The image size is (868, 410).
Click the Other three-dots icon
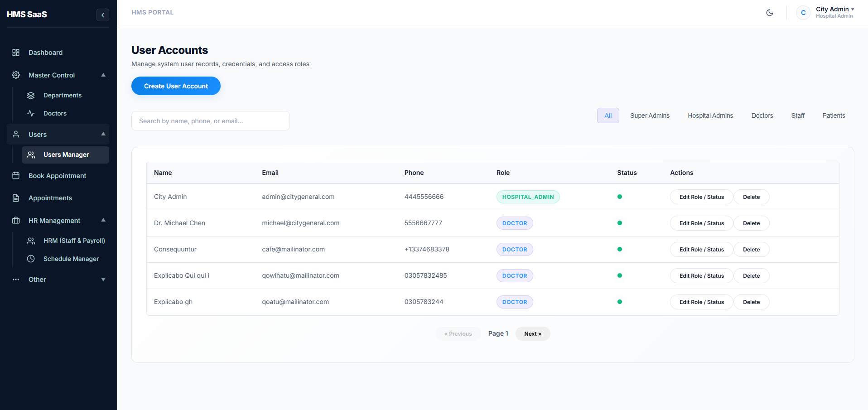pos(16,280)
